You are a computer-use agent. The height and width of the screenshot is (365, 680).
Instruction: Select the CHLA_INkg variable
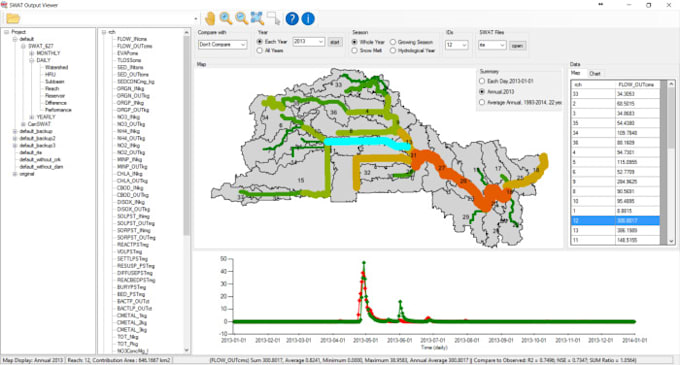pyautogui.click(x=130, y=174)
